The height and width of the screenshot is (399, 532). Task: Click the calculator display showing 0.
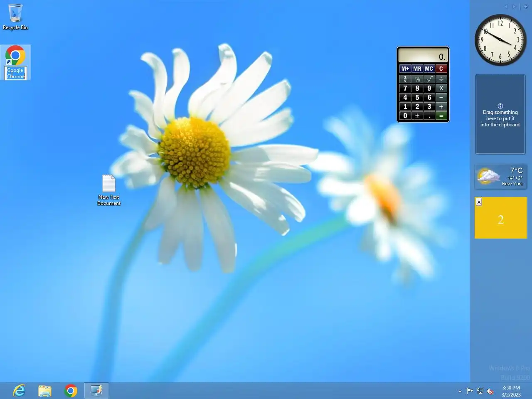pyautogui.click(x=423, y=56)
